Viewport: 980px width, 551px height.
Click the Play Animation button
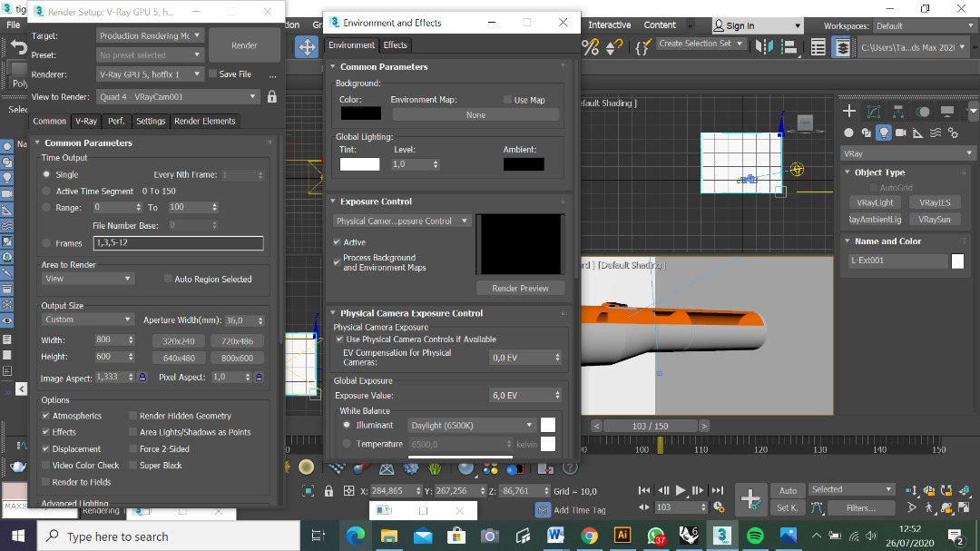tap(681, 490)
